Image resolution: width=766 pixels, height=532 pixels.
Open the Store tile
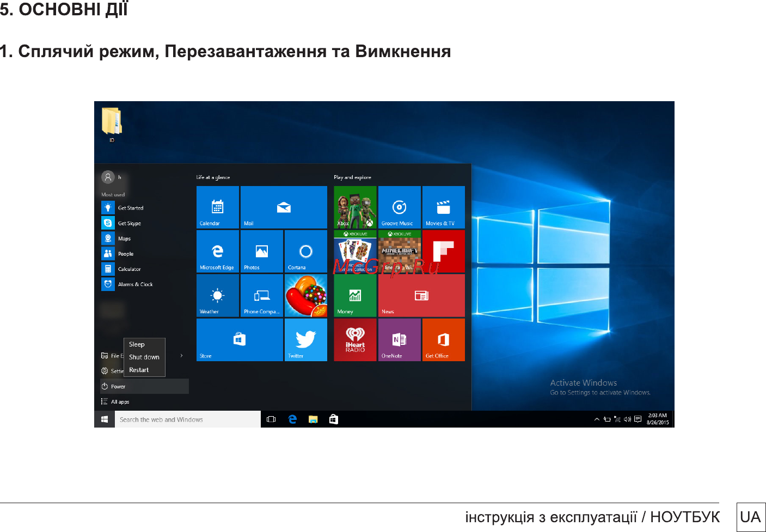(240, 339)
